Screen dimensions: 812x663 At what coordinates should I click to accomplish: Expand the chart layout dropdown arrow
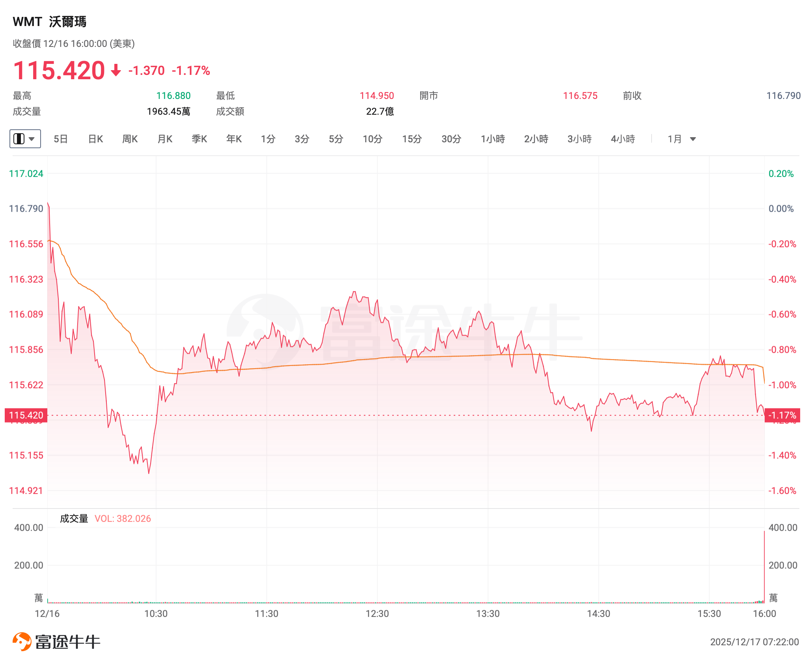(x=32, y=139)
